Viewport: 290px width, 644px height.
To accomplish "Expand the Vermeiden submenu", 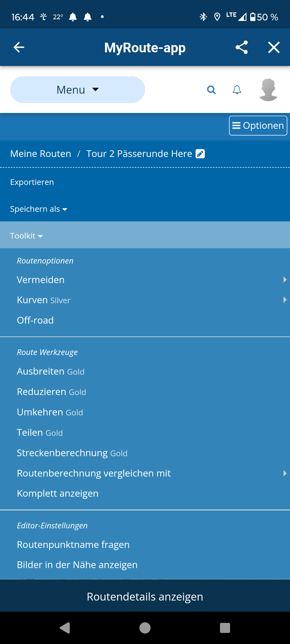I will pos(145,280).
